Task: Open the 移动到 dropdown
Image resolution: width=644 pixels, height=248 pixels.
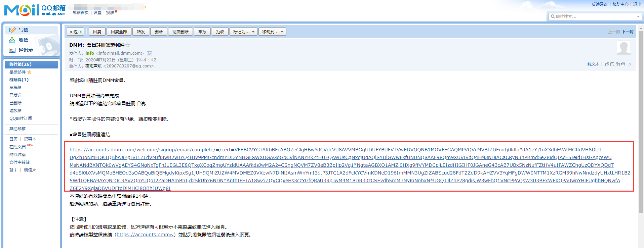Action: click(272, 32)
